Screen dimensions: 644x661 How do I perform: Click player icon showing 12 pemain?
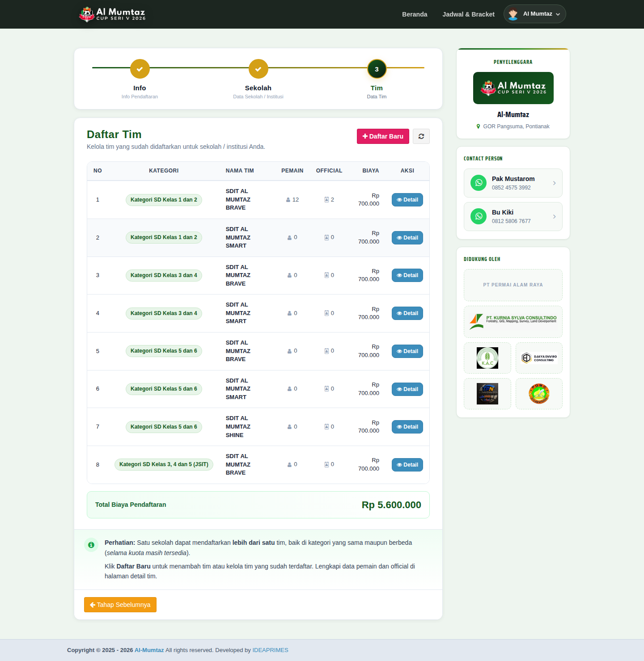point(288,200)
